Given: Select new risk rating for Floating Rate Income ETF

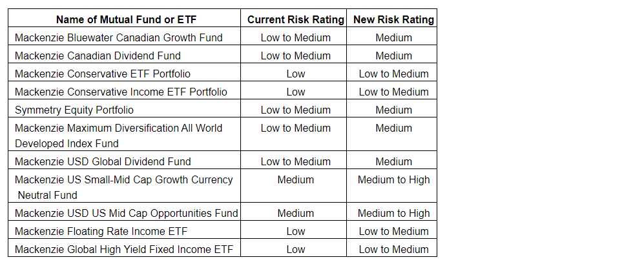Looking at the screenshot, I should [393, 231].
